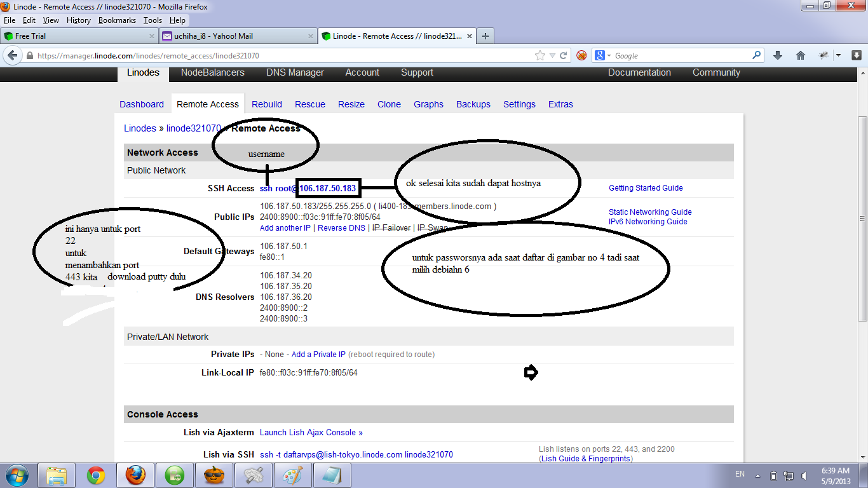Click the clock showing 6:39 AM
Screen dimensions: 868x488
click(836, 471)
